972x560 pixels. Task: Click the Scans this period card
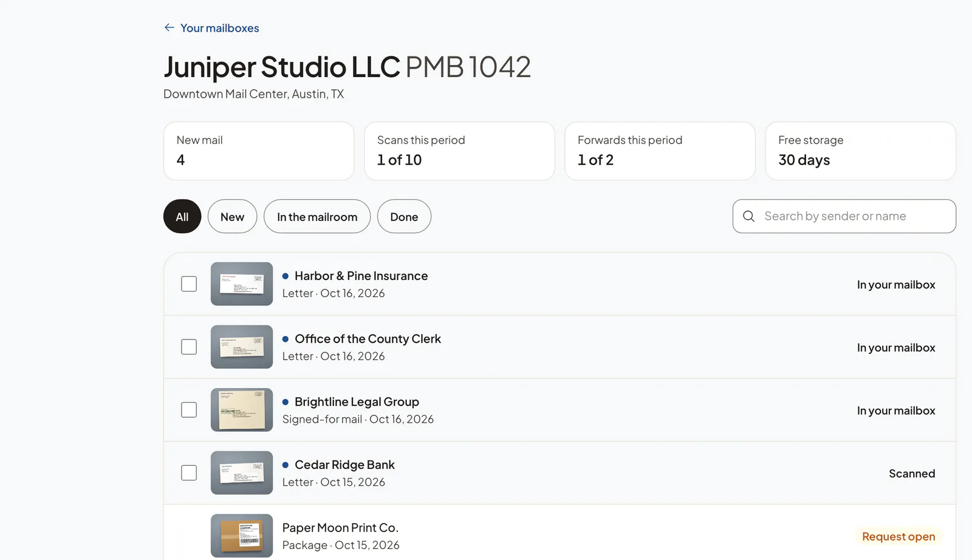coord(459,151)
